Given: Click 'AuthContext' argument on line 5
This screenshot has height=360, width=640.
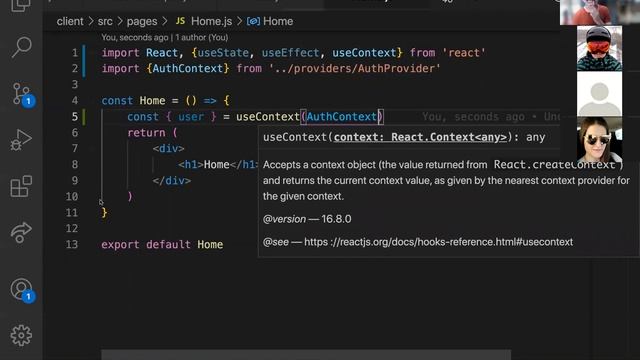Looking at the screenshot, I should tap(342, 117).
